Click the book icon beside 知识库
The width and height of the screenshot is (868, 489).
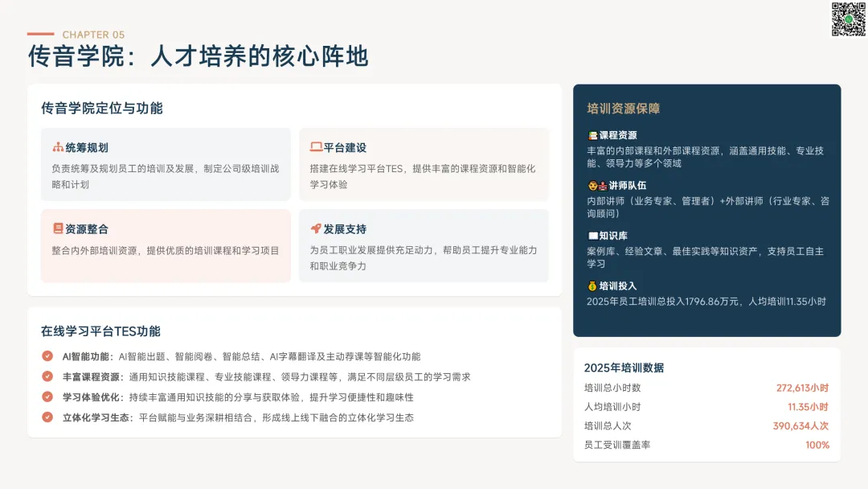592,236
